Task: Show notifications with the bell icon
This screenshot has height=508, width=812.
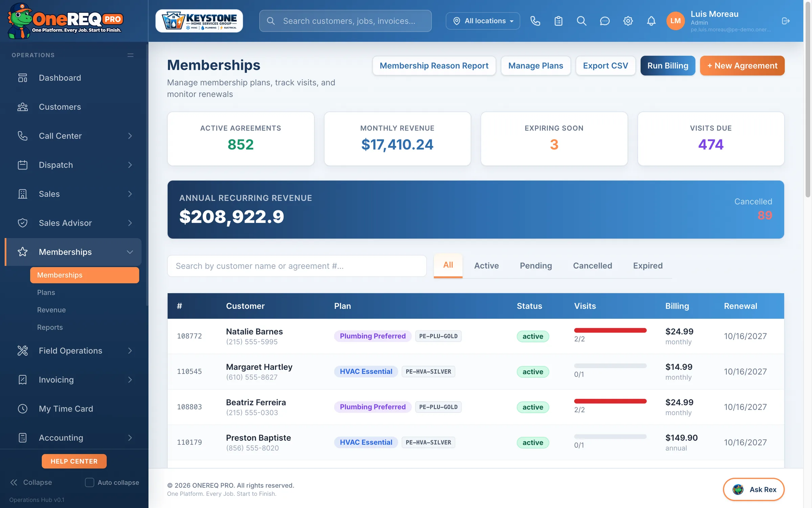Action: (651, 21)
